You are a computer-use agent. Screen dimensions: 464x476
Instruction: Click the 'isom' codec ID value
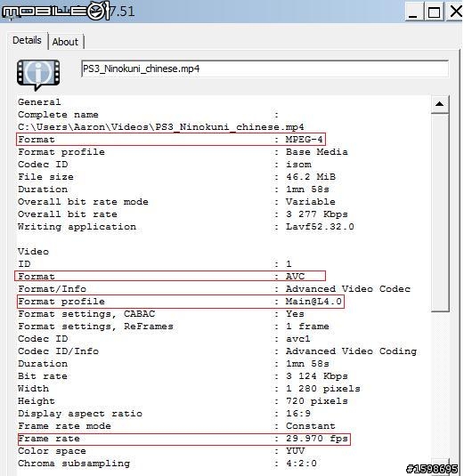298,165
